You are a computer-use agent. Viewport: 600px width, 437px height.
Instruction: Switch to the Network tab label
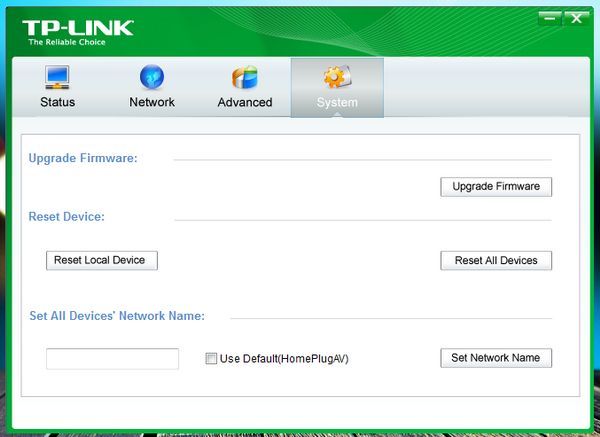152,102
